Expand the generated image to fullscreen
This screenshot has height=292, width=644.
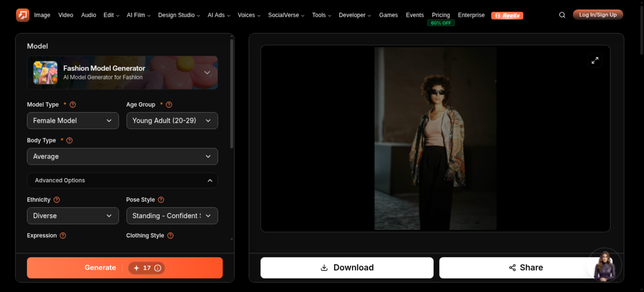pyautogui.click(x=595, y=60)
